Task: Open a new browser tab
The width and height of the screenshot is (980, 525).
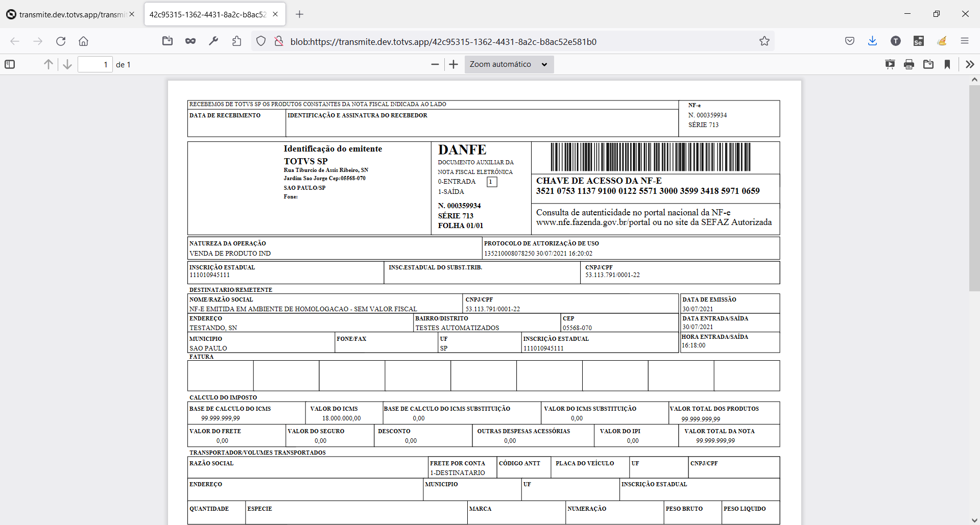Action: [x=300, y=14]
